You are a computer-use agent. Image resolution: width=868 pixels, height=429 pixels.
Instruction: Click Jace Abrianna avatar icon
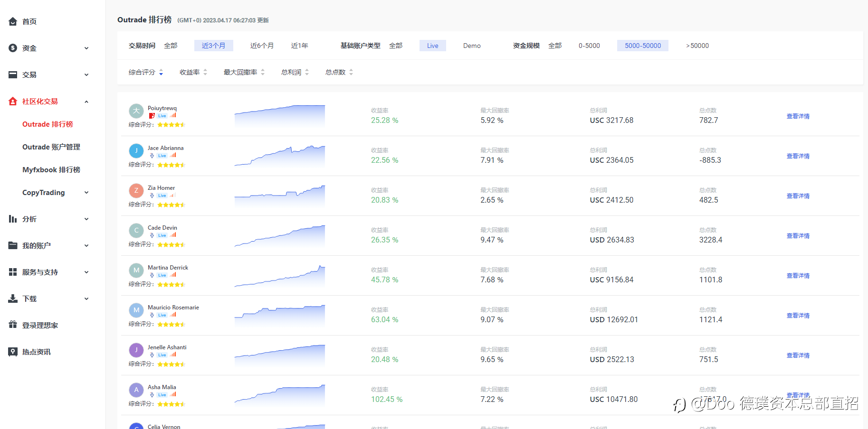[136, 151]
